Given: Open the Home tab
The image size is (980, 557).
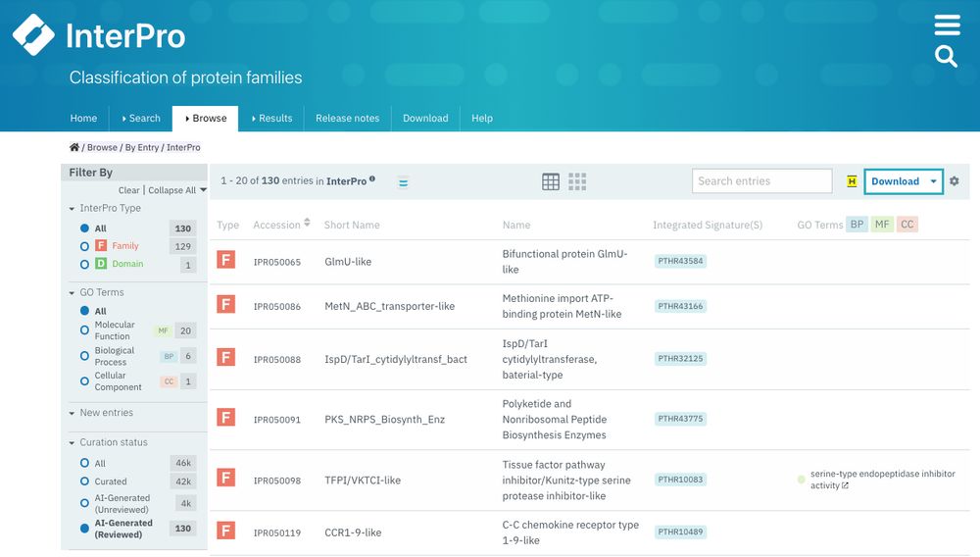Looking at the screenshot, I should (83, 118).
